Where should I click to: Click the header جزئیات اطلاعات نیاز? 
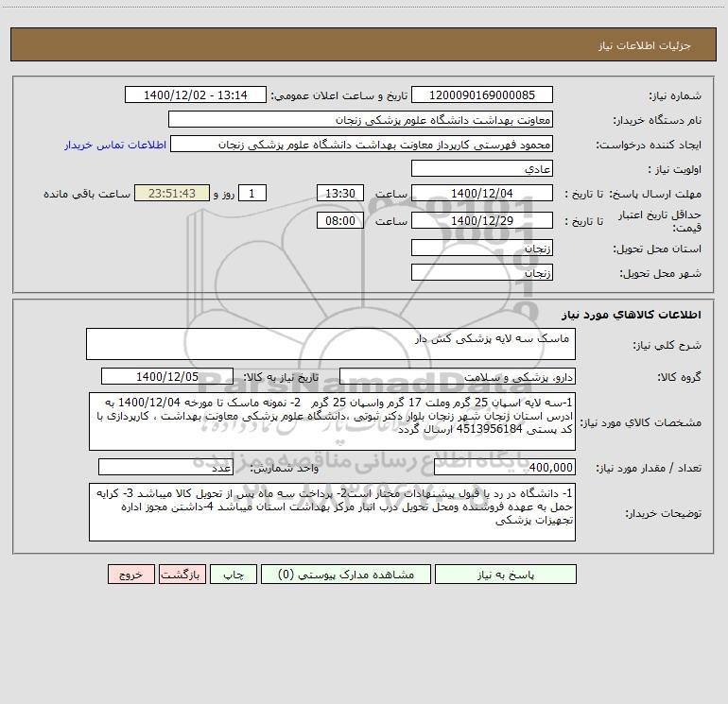click(x=645, y=45)
